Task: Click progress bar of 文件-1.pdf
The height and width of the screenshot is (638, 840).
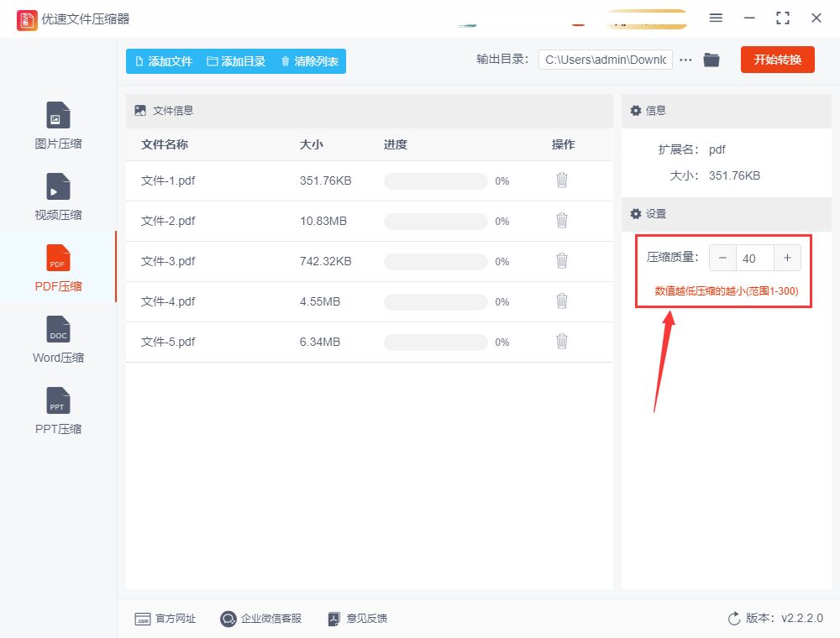Action: pos(435,181)
